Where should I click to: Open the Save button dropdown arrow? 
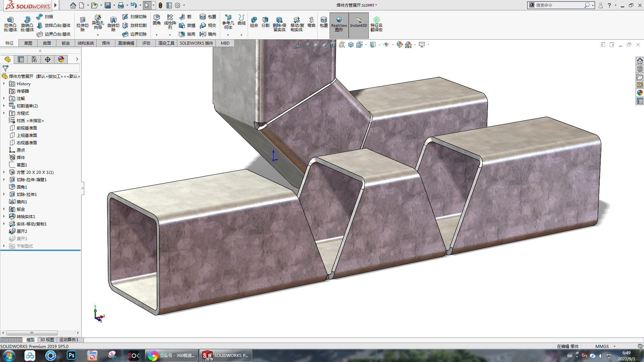click(114, 5)
